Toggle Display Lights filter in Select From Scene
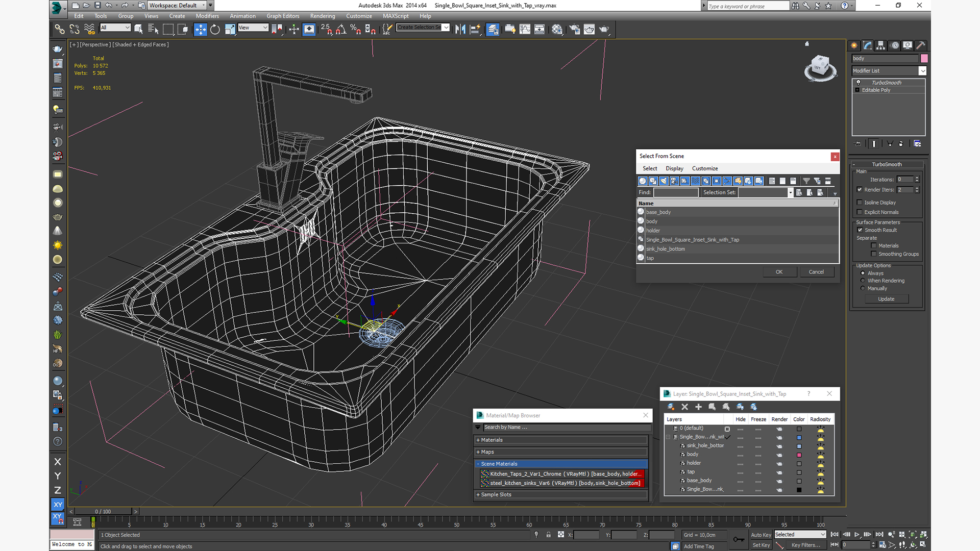Screen dimensions: 980x551 664,181
